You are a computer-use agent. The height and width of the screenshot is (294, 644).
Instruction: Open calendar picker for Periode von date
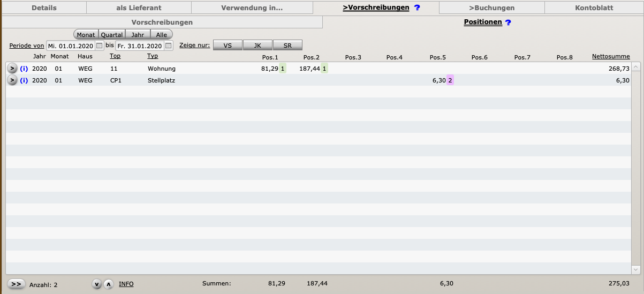click(x=99, y=46)
